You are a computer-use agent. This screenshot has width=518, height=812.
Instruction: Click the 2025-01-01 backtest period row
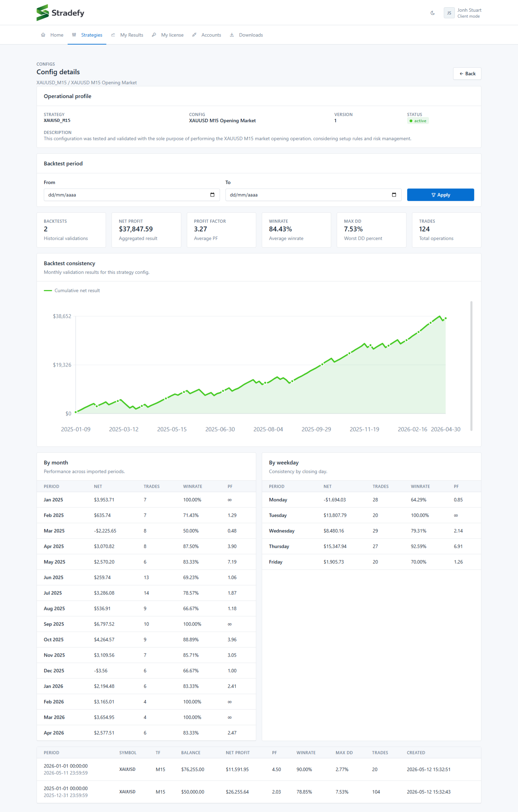(259, 792)
